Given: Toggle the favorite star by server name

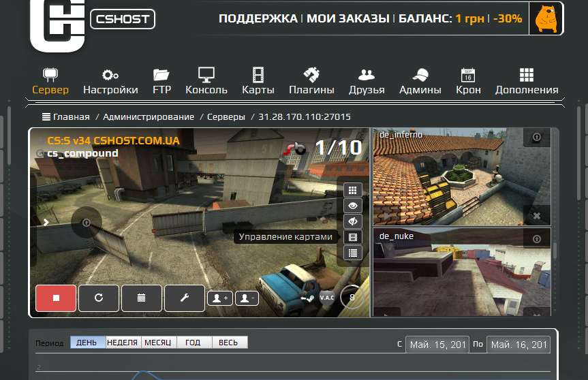Looking at the screenshot, I should pos(40,141).
